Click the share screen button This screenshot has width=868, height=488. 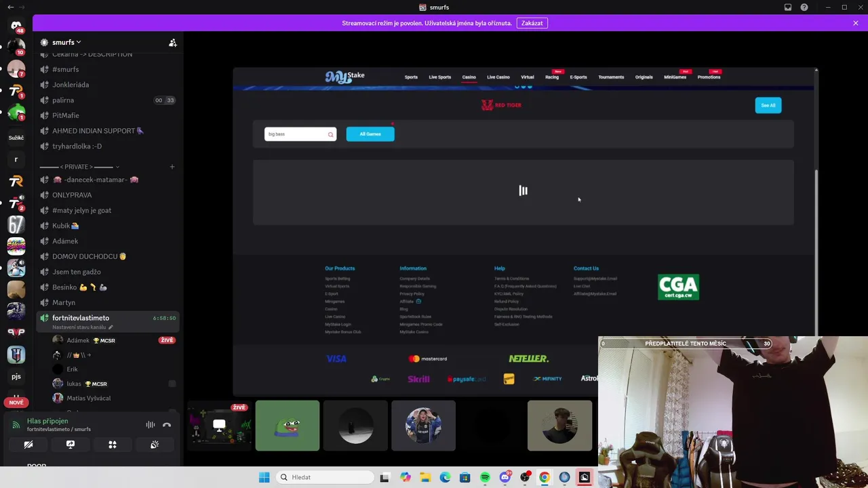click(71, 445)
